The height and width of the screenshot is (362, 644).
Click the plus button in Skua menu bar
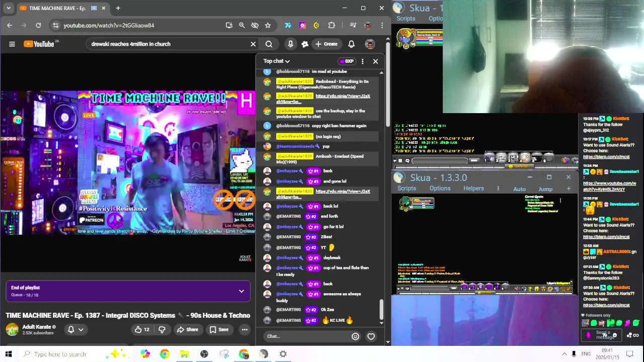point(569,189)
